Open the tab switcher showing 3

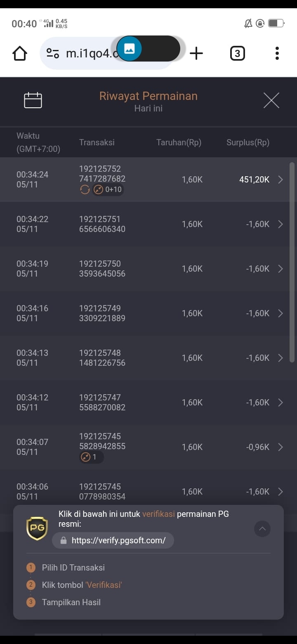tap(237, 53)
